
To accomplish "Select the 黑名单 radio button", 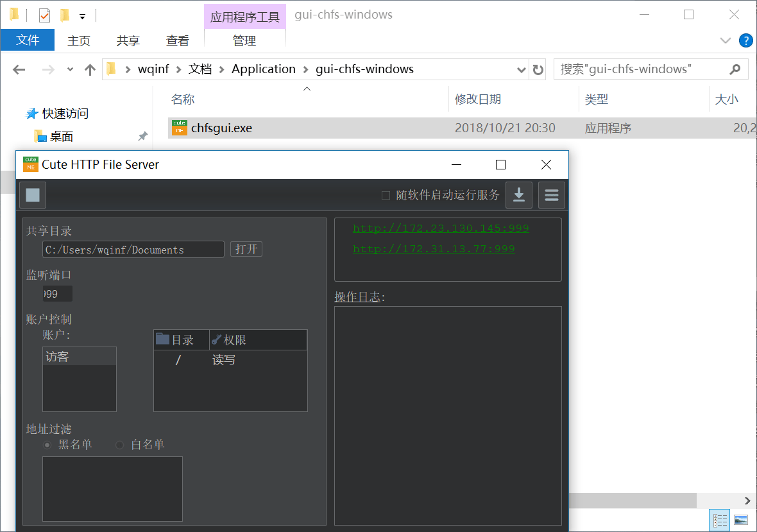I will pos(47,445).
